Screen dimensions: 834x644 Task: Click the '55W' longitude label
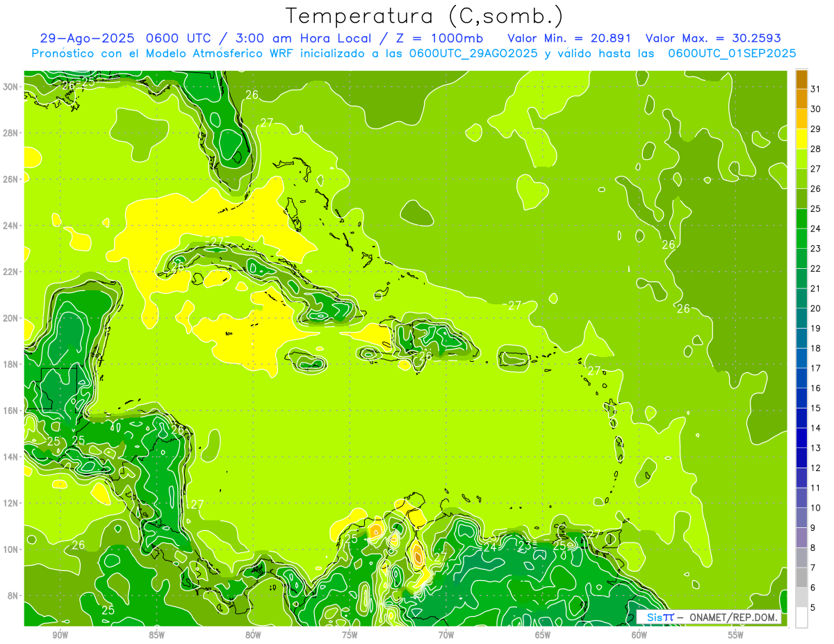(x=736, y=635)
